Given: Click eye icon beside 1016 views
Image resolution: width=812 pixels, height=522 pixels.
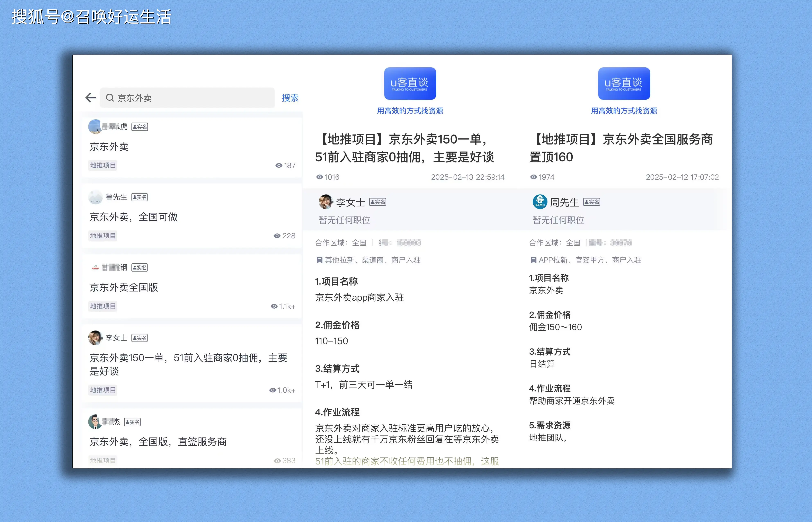Looking at the screenshot, I should (320, 177).
